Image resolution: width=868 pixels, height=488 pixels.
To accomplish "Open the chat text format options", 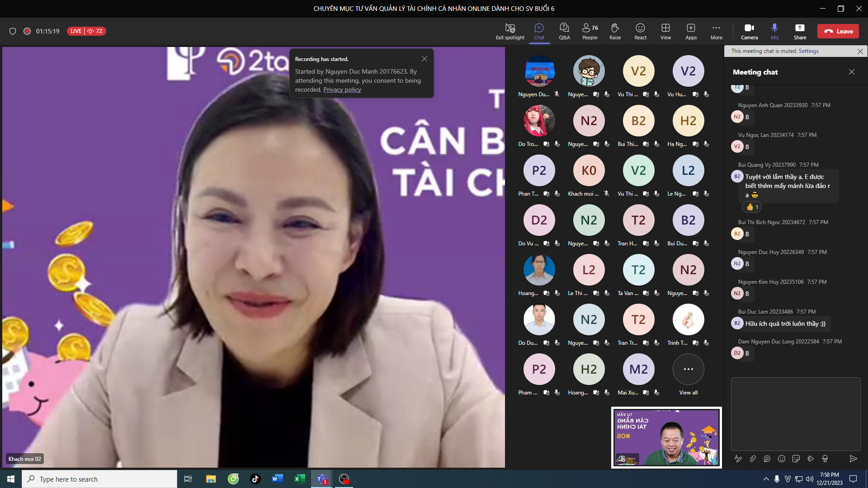I will (738, 459).
